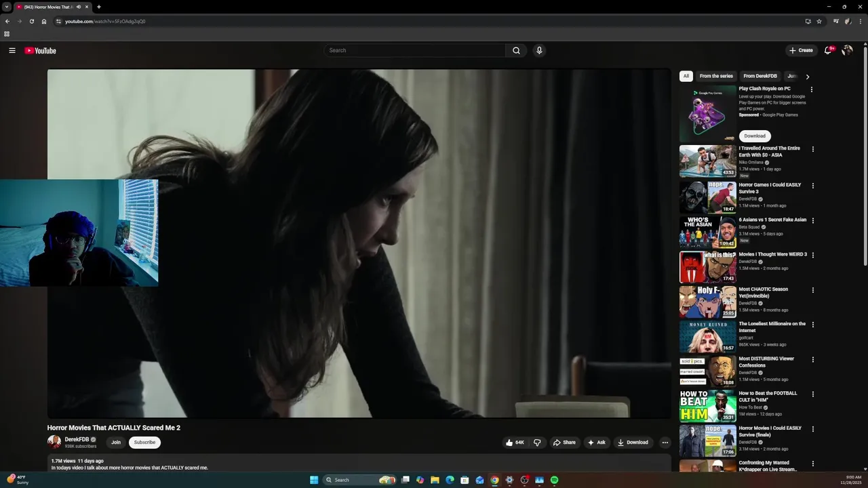Mute the tab using the speaker icon

(x=79, y=7)
